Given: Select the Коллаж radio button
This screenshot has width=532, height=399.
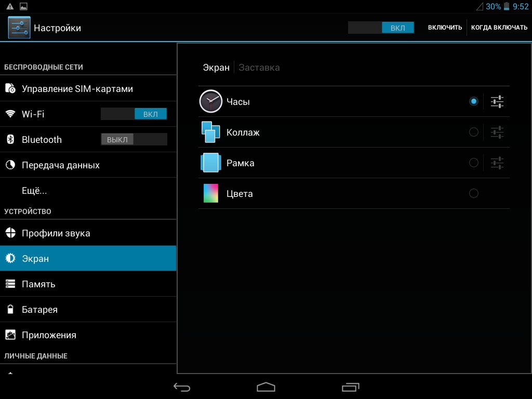Looking at the screenshot, I should click(473, 132).
